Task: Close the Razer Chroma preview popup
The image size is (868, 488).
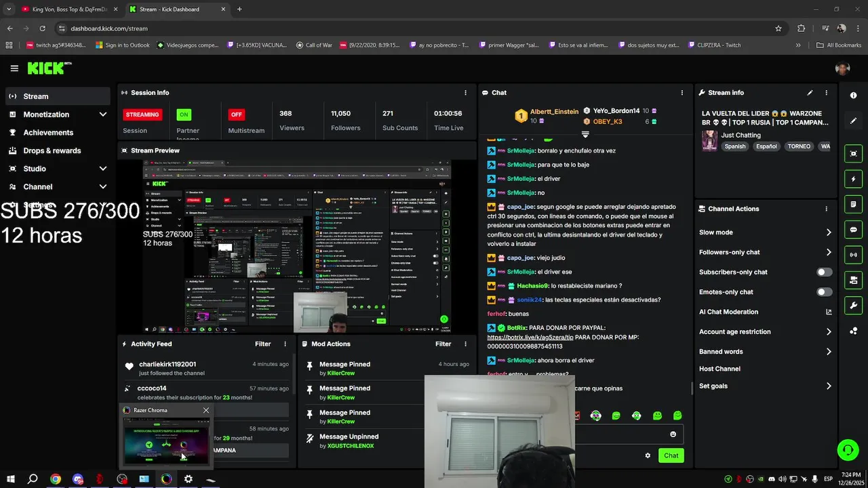Action: [x=206, y=410]
